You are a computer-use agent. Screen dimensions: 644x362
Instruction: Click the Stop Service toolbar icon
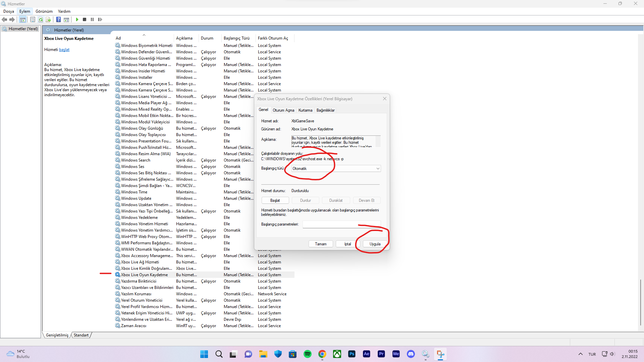pos(85,19)
